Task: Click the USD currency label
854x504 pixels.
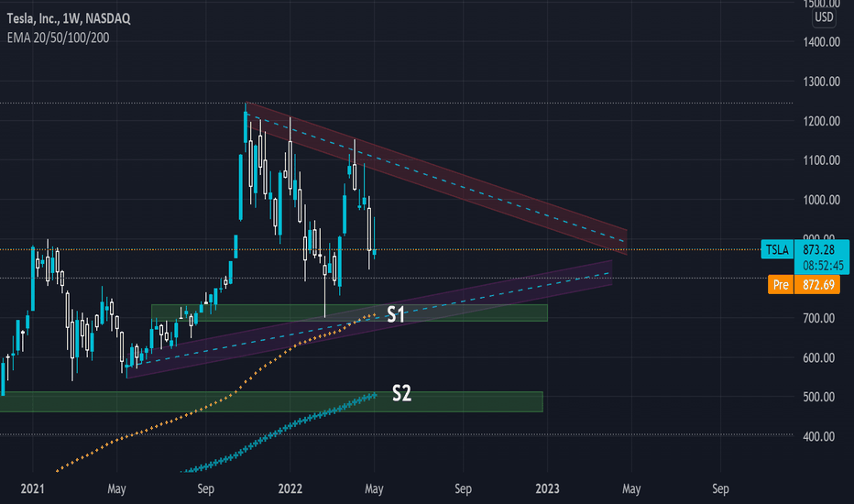Action: click(x=824, y=16)
